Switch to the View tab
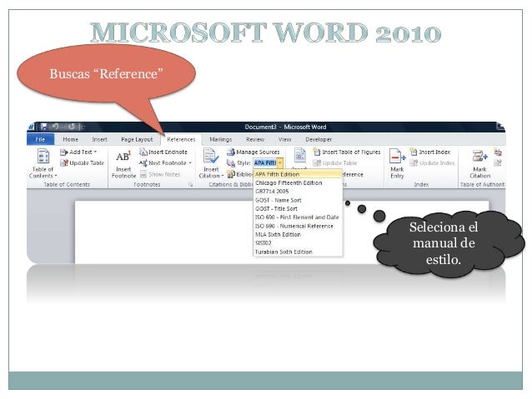 coord(284,139)
